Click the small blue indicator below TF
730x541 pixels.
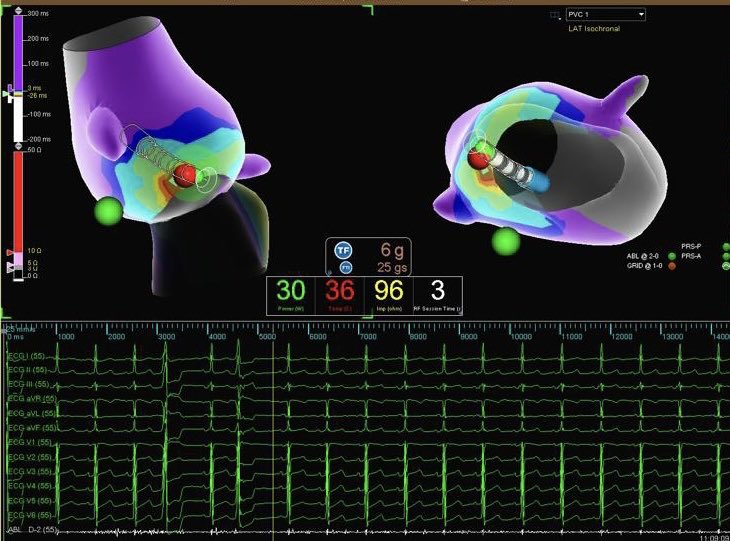(345, 268)
